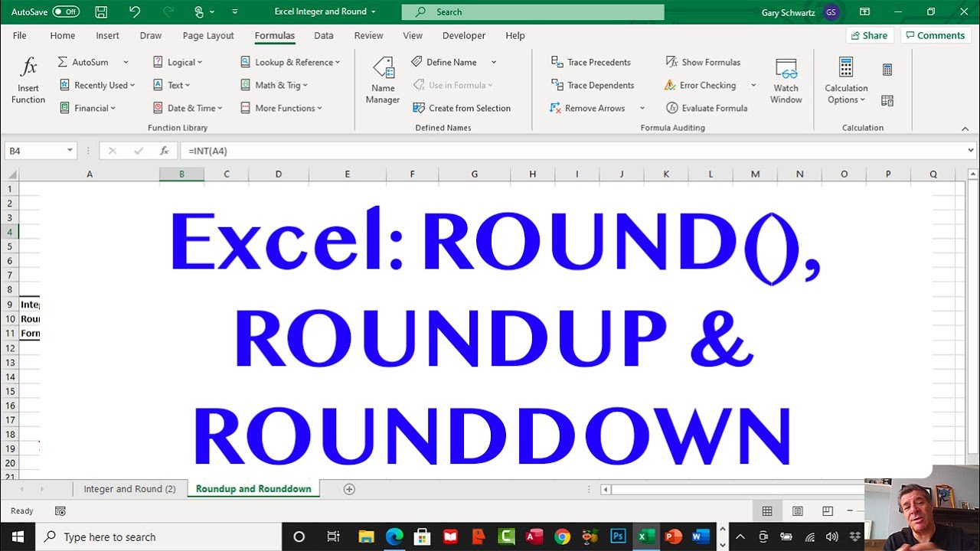The width and height of the screenshot is (980, 551).
Task: Click Evaluate Formula
Action: pos(707,108)
